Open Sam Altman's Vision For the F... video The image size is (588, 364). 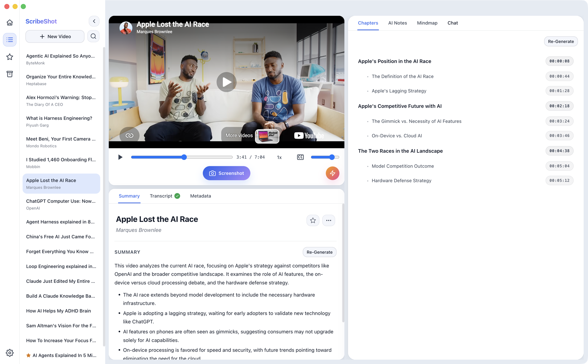coord(61,325)
